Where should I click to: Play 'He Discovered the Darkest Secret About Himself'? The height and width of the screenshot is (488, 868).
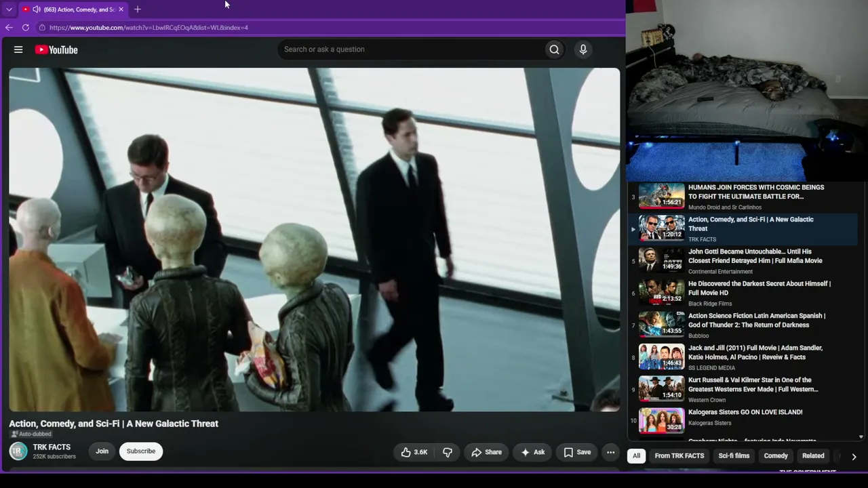(759, 288)
